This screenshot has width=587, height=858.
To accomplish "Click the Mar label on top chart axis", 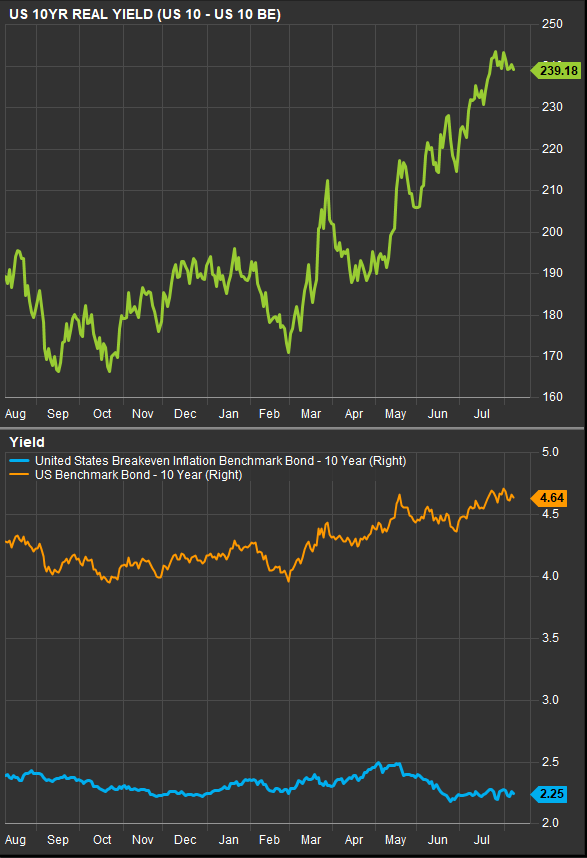I will point(311,414).
